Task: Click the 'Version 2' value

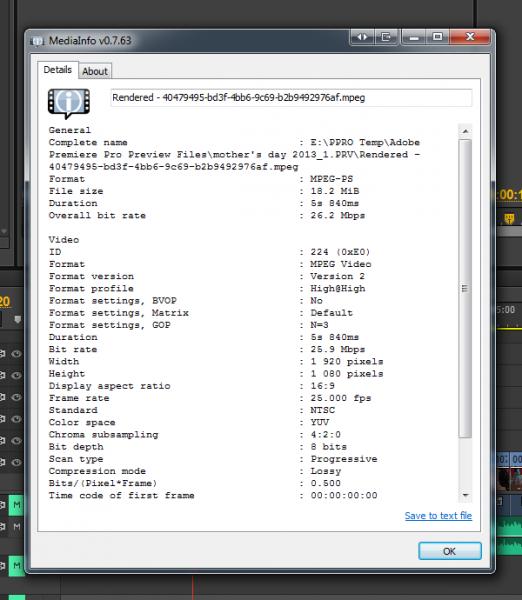Action: click(x=338, y=276)
